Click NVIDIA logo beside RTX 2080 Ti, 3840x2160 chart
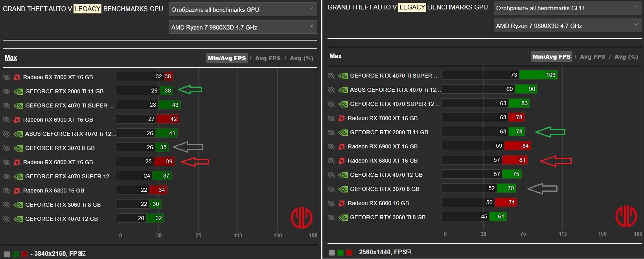The height and width of the screenshot is (259, 644). 18,91
